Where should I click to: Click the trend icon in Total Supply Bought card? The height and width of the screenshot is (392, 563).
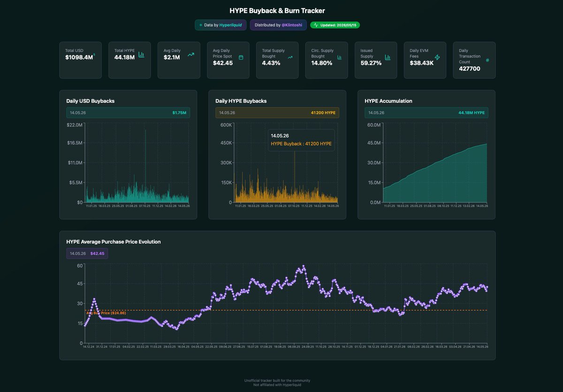tap(290, 58)
